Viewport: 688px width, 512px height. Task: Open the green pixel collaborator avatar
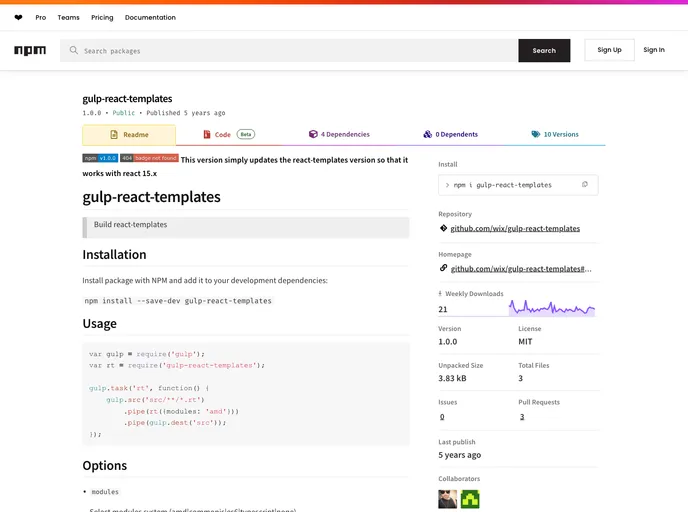tap(470, 498)
